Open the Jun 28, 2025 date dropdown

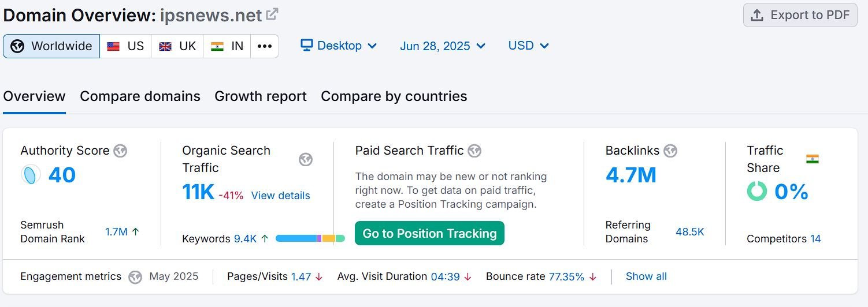pos(443,46)
